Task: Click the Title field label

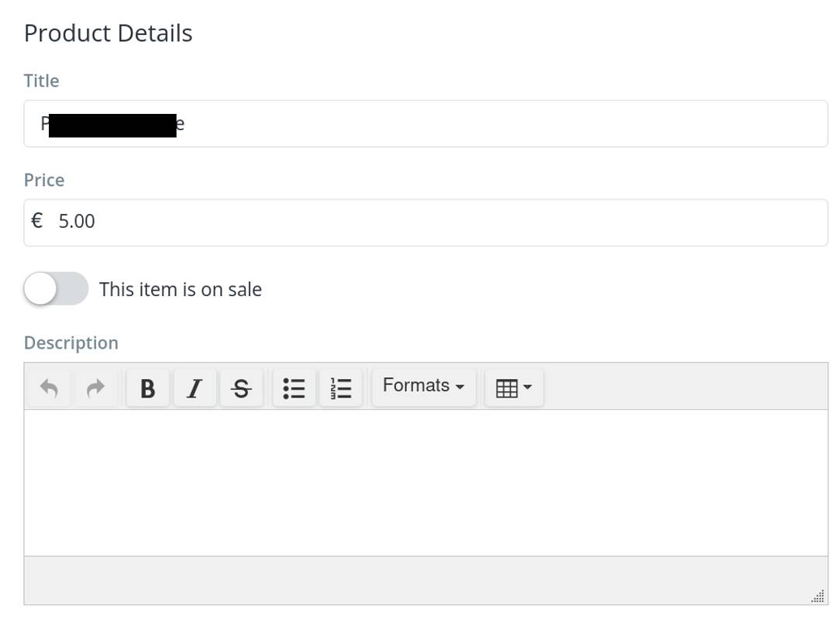Action: (x=41, y=81)
